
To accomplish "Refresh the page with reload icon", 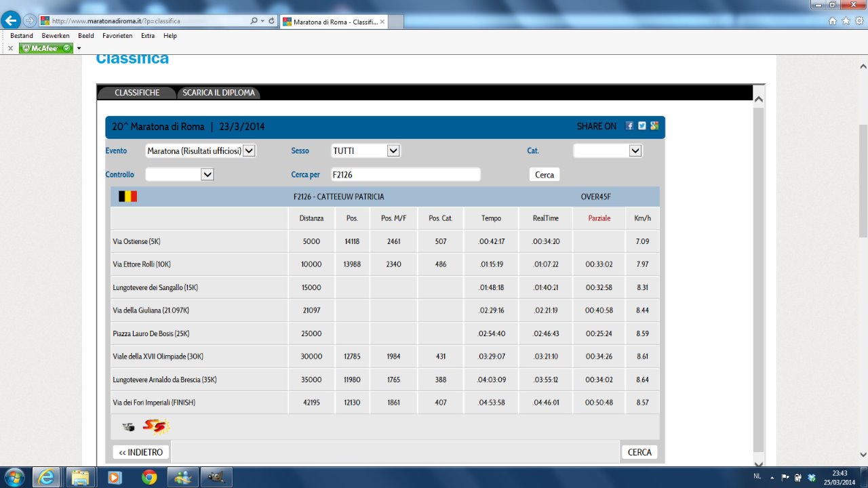I will [271, 21].
